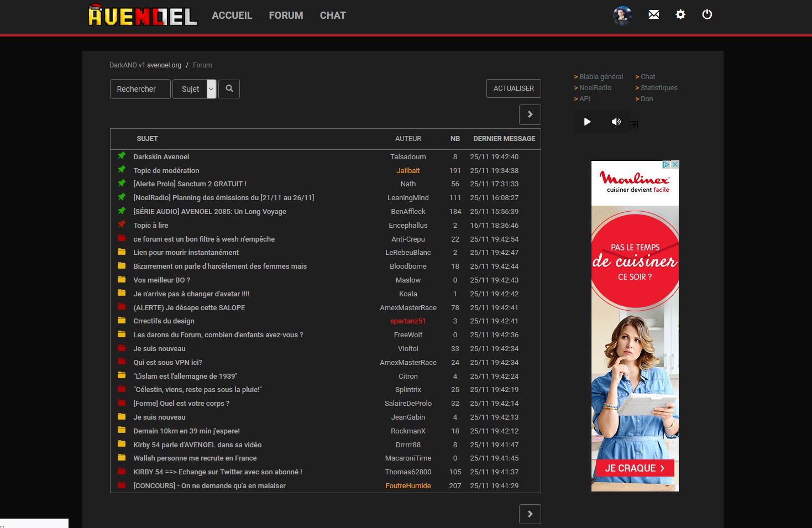The height and width of the screenshot is (528, 812).
Task: Open the radio player pop-out icon
Action: click(634, 126)
